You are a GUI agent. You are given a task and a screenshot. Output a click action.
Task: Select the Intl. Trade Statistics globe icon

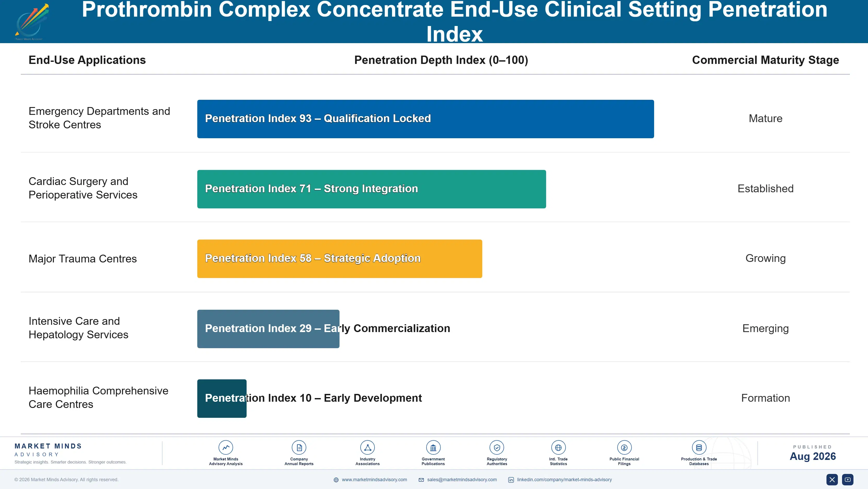pyautogui.click(x=558, y=447)
